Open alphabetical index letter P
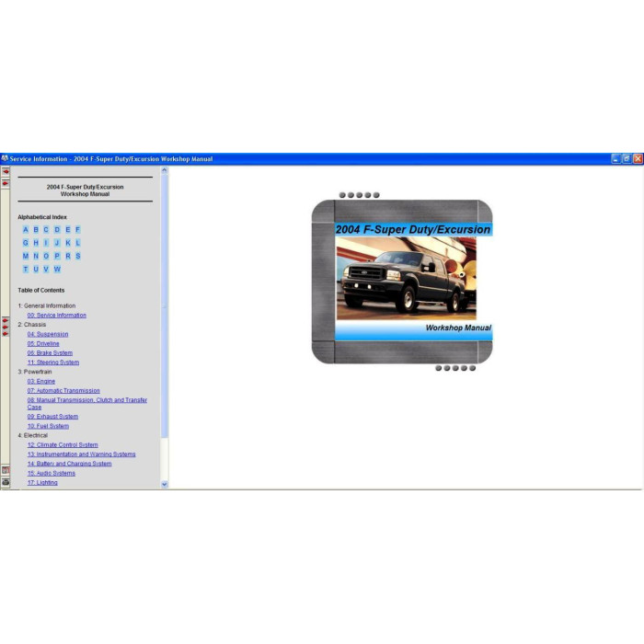 click(x=57, y=256)
